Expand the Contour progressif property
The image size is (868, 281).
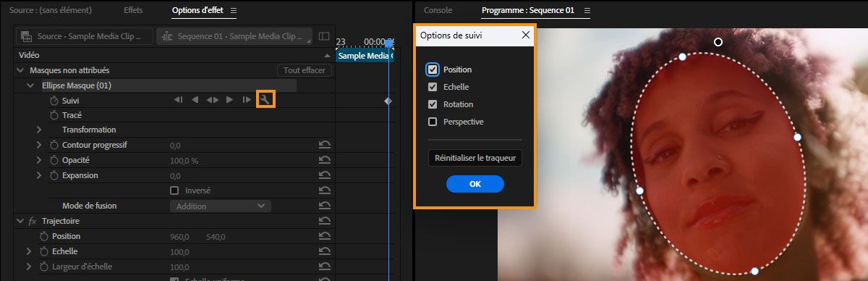(39, 145)
